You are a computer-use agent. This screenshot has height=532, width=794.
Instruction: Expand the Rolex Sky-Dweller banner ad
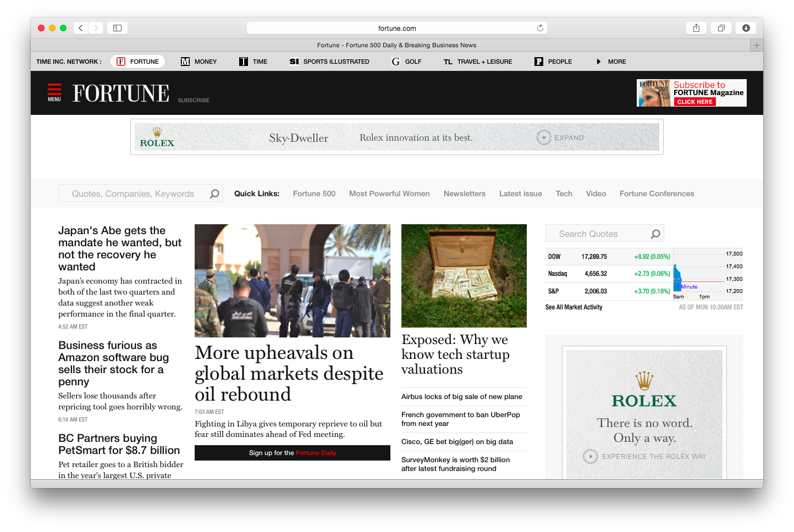[x=561, y=137]
